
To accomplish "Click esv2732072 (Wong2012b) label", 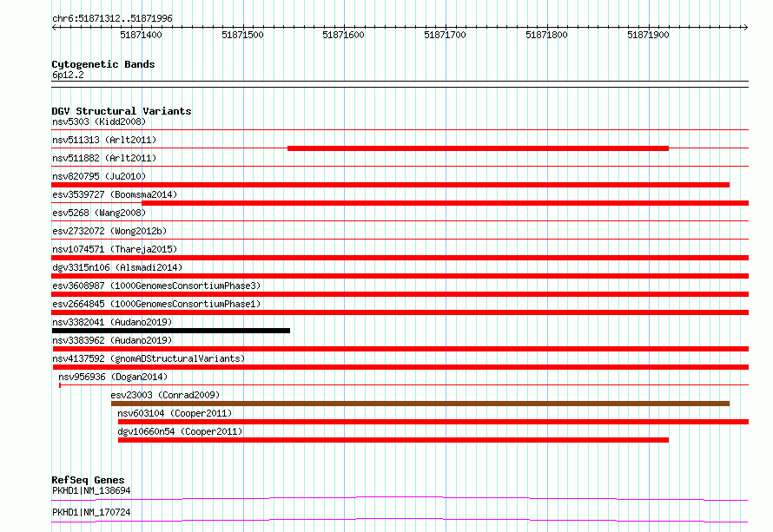I will (109, 231).
